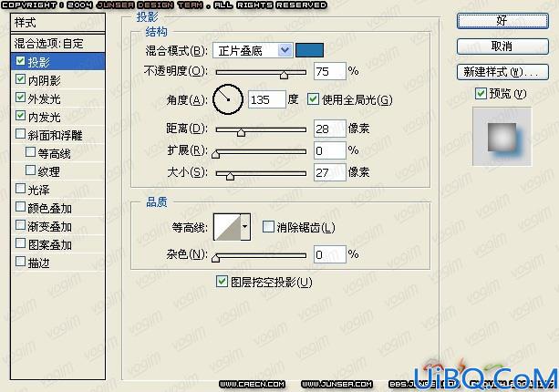559x392 pixels.
Task: Select the 投影 row in styles list
Action: pyautogui.click(x=57, y=61)
